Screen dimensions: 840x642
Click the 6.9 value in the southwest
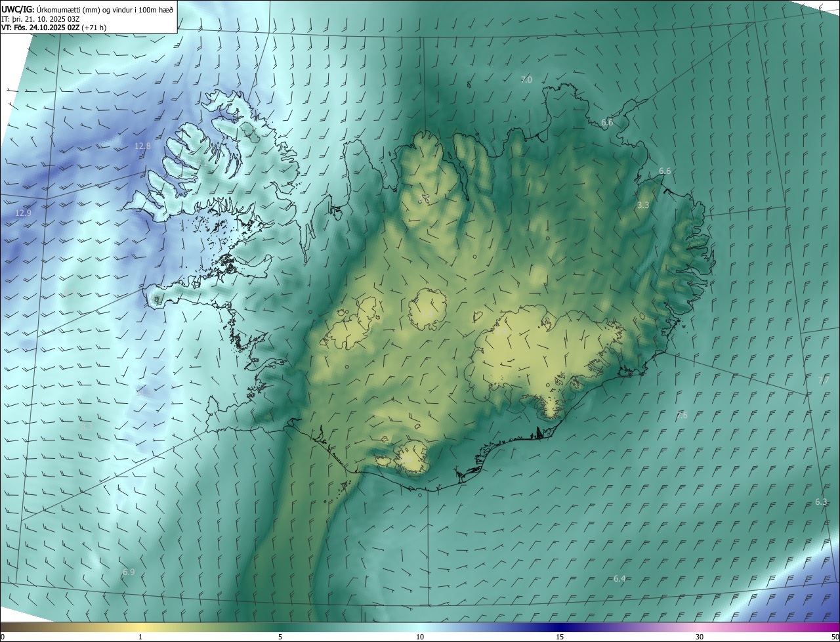click(129, 572)
